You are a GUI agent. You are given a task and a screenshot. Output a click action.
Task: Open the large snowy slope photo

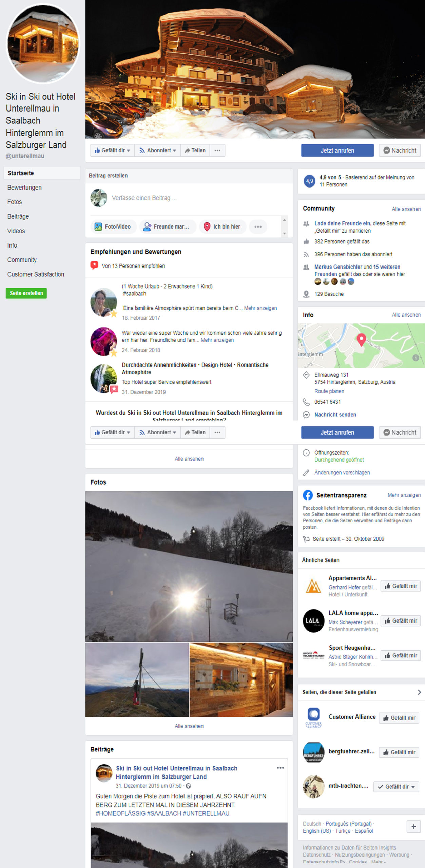click(189, 566)
